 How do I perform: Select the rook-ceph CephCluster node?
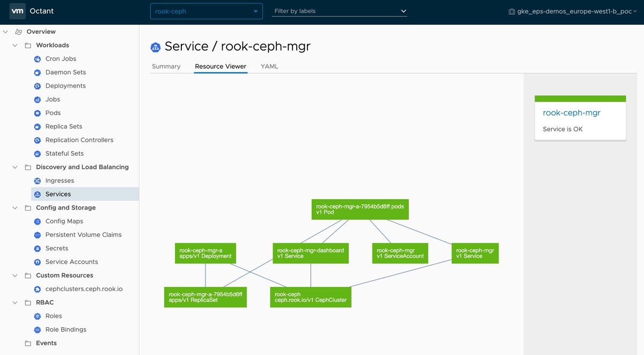tap(311, 297)
